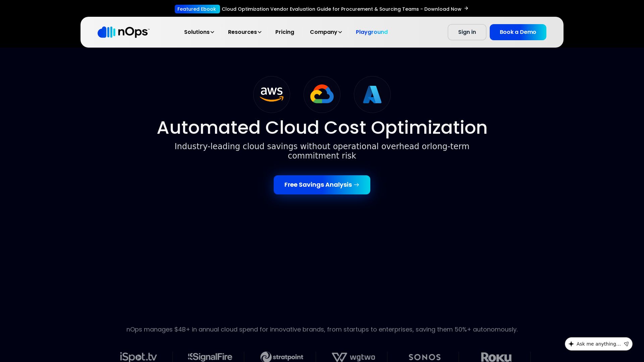Select the AWS cloud icon
This screenshot has height=362, width=644.
pyautogui.click(x=272, y=95)
